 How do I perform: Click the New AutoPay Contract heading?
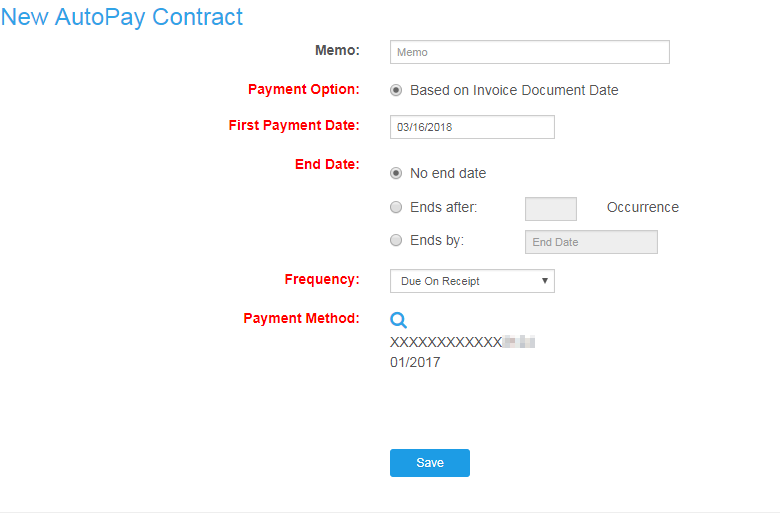pos(122,17)
